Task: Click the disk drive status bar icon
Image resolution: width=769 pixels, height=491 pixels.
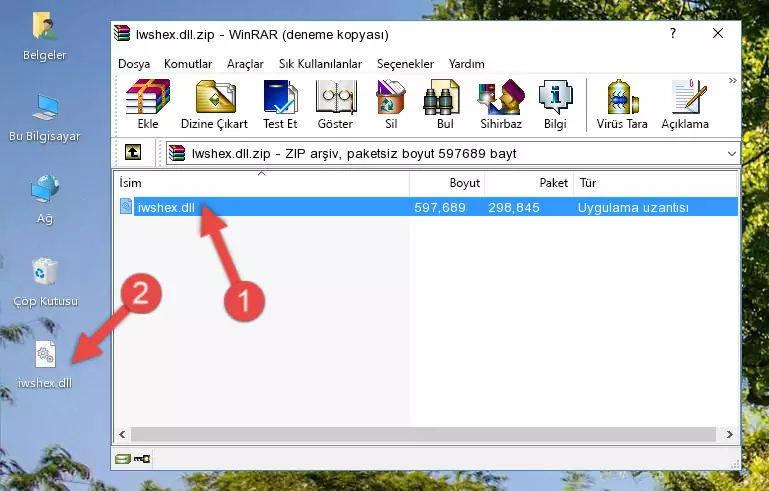Action: point(123,459)
